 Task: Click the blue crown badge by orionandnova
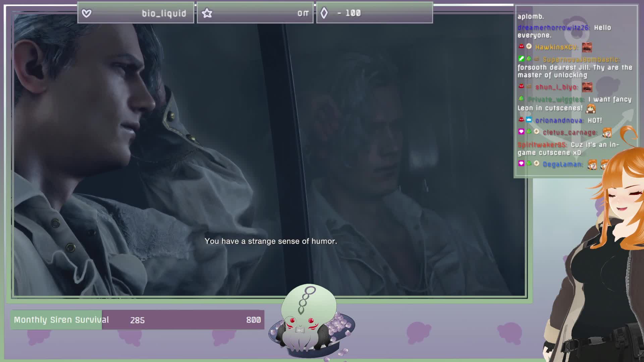point(529,120)
